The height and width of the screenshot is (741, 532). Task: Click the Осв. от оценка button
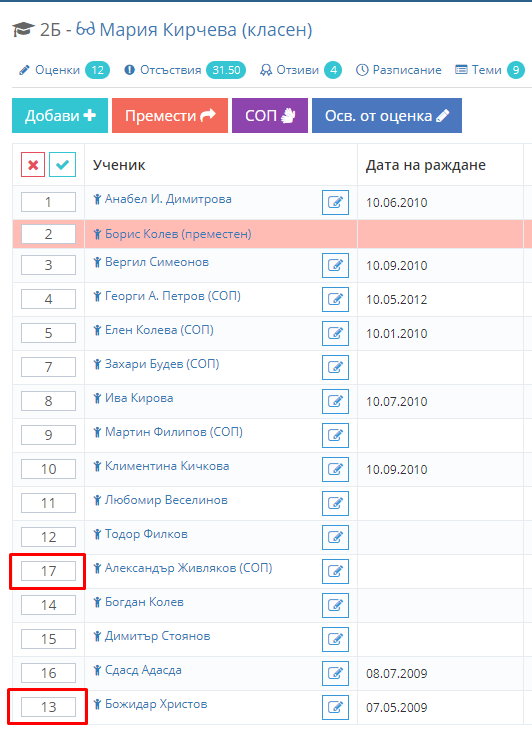pos(387,115)
